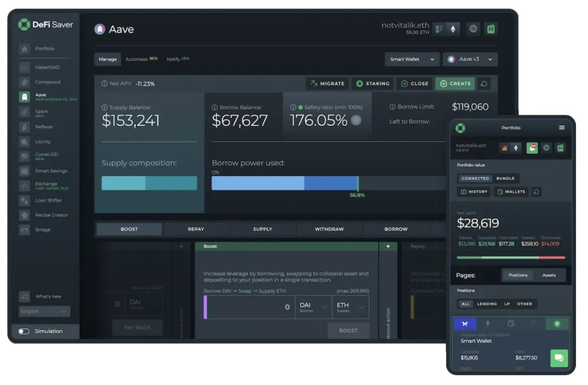Select the Bundle option in mobile Portfolio
This screenshot has height=385, width=588.
tap(505, 179)
